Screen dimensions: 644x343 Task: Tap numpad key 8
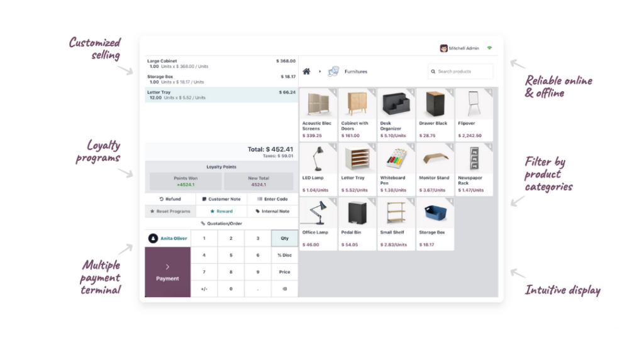(231, 272)
